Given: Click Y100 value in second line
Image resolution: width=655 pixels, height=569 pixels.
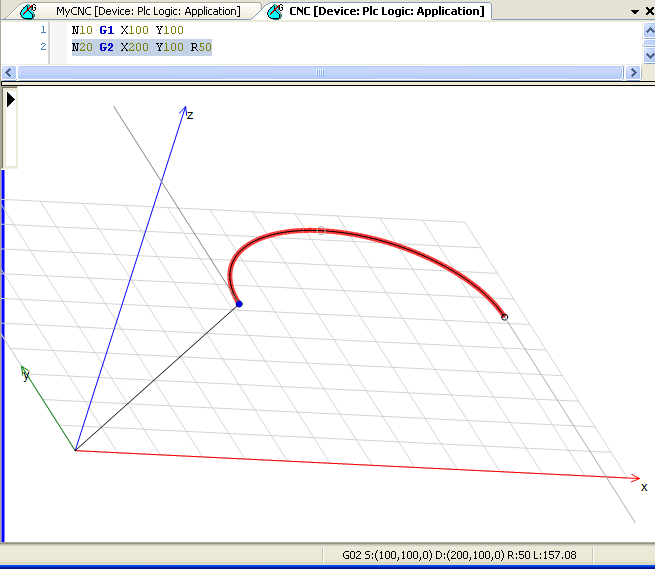Looking at the screenshot, I should click(x=170, y=47).
